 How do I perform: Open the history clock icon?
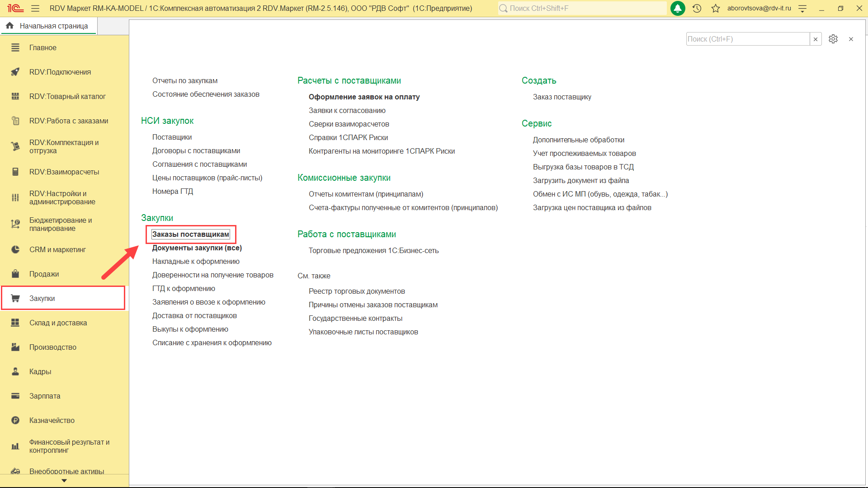697,8
